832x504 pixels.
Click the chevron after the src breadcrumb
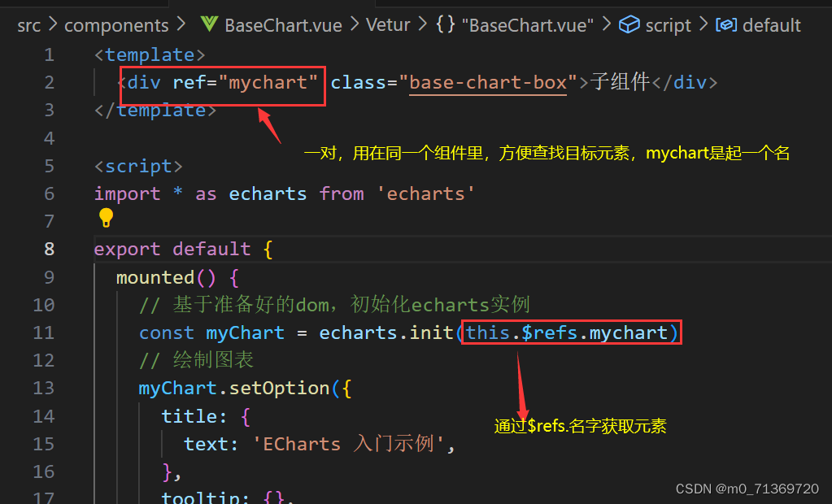50,24
